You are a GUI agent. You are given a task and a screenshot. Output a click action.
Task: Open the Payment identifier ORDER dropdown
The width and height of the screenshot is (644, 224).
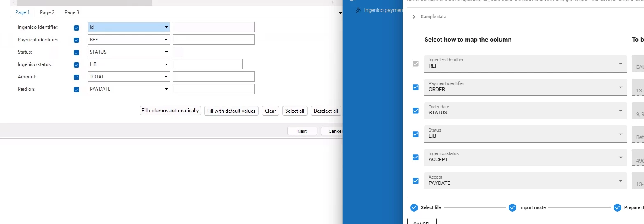pos(525,87)
